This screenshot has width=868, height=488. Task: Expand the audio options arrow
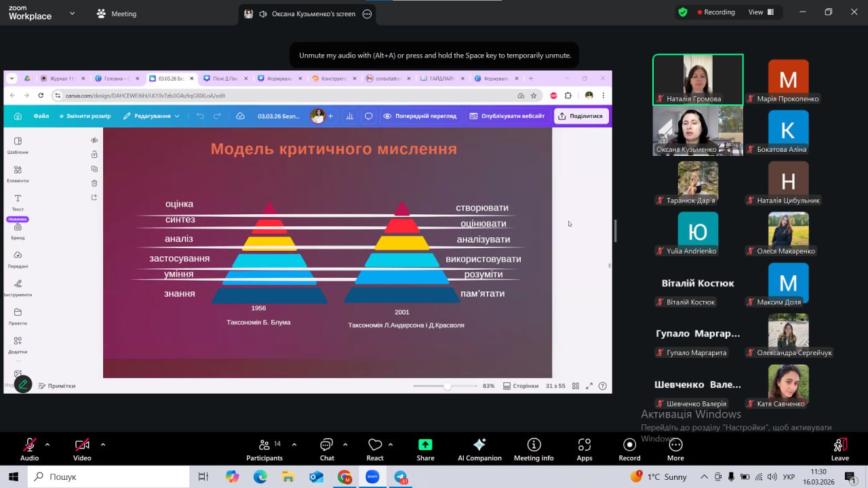tap(47, 445)
